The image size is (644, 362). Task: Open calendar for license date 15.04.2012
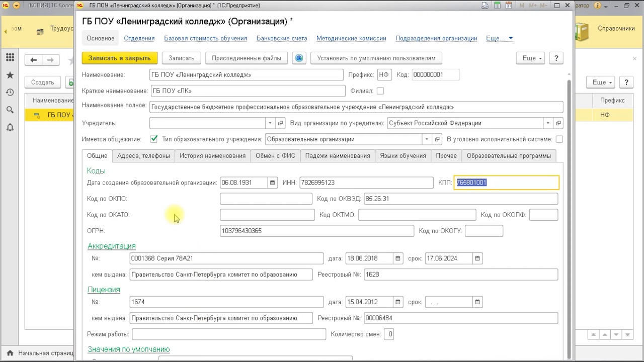(398, 302)
